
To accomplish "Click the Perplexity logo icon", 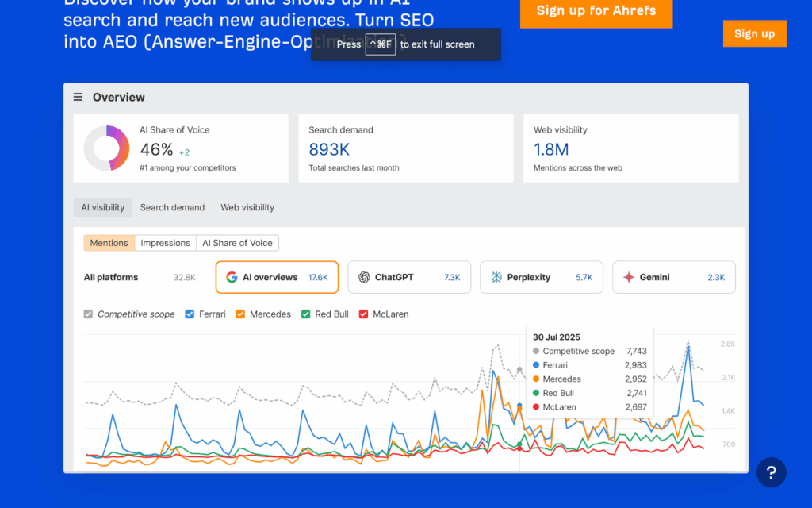I will pyautogui.click(x=497, y=277).
